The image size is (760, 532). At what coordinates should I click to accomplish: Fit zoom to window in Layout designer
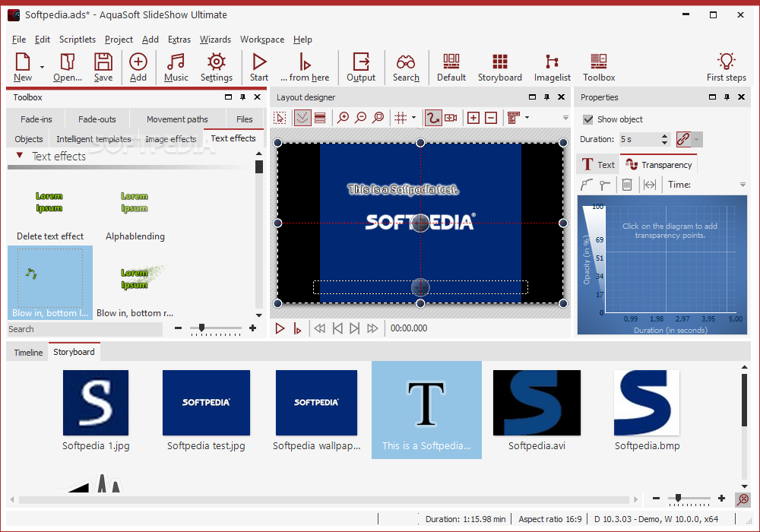(x=378, y=118)
